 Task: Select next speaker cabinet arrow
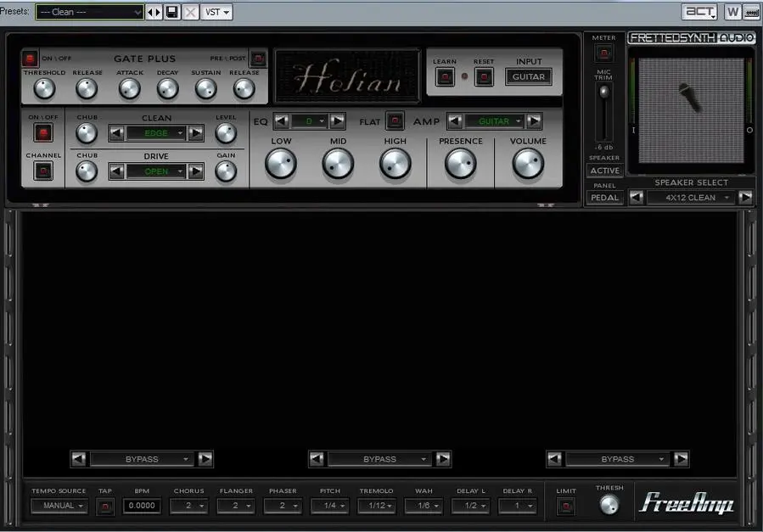745,198
